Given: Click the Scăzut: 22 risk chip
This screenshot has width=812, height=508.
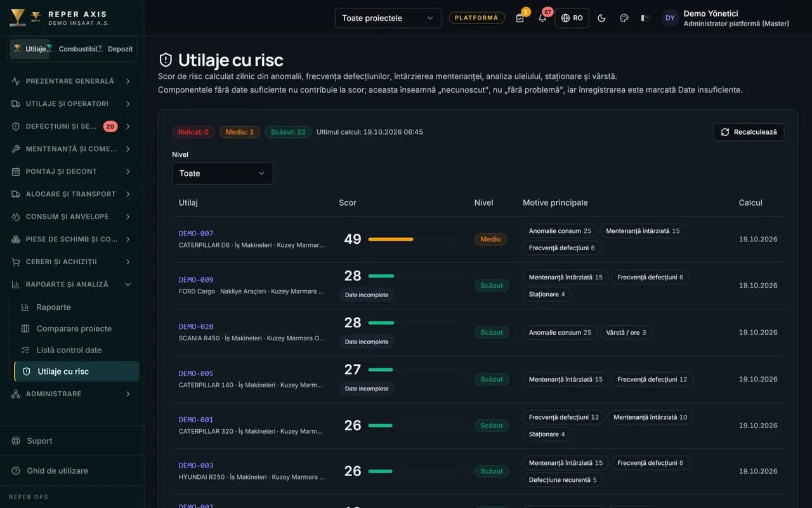Looking at the screenshot, I should tap(288, 132).
